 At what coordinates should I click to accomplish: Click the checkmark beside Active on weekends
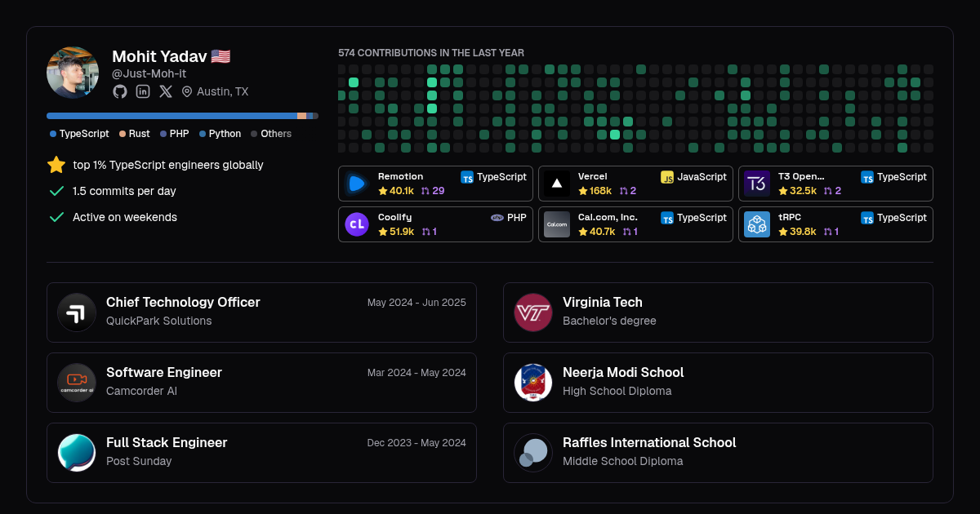click(x=56, y=217)
